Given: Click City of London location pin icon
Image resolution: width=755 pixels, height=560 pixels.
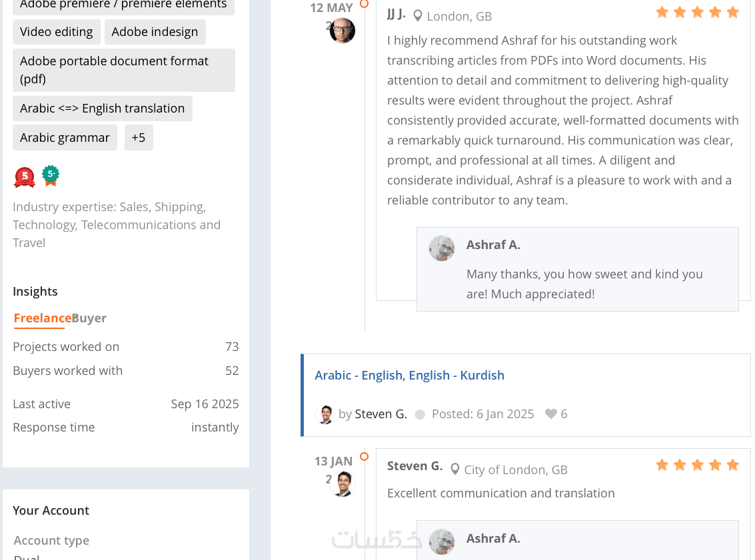Looking at the screenshot, I should point(455,469).
